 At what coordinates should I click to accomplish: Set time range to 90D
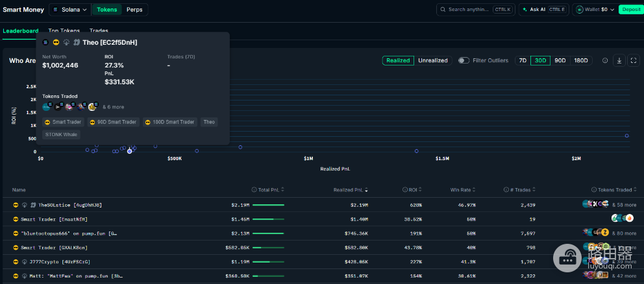560,61
